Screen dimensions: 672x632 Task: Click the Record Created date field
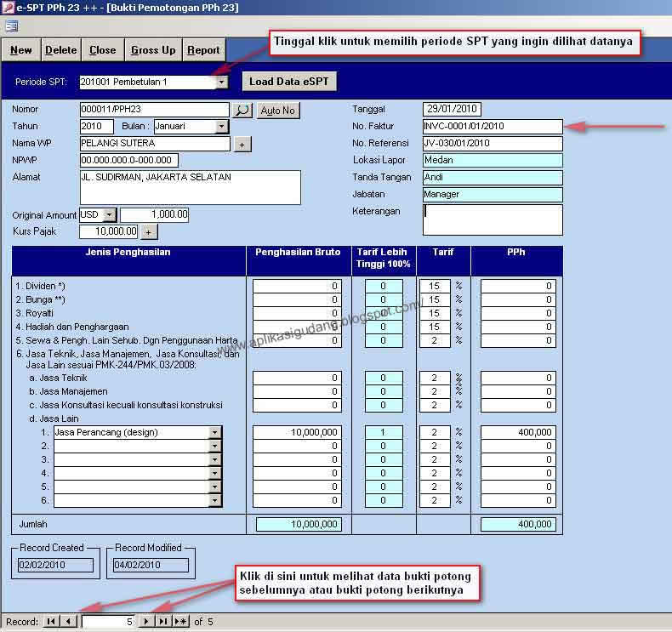coord(55,565)
